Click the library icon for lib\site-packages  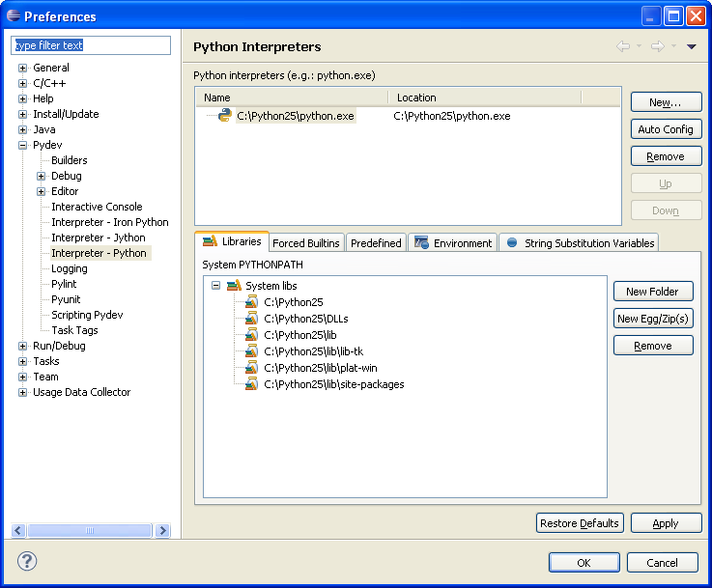[x=251, y=384]
